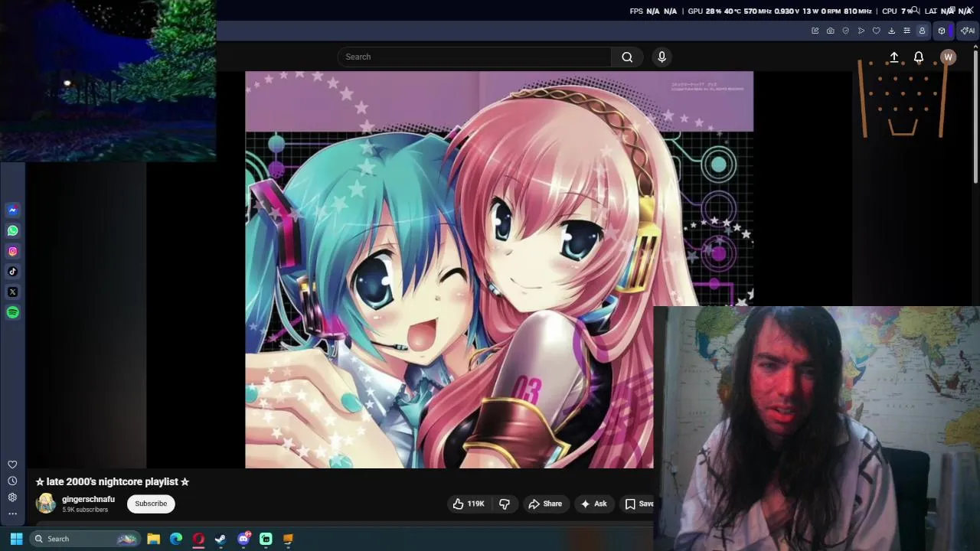Click the Windows taskbar search box
This screenshot has height=551, width=980.
tap(84, 539)
